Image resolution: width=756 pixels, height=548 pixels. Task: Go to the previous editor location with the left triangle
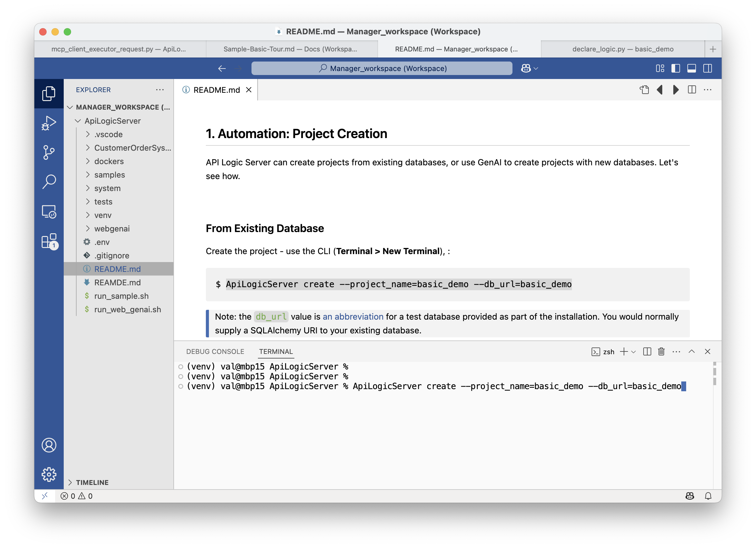(x=659, y=90)
